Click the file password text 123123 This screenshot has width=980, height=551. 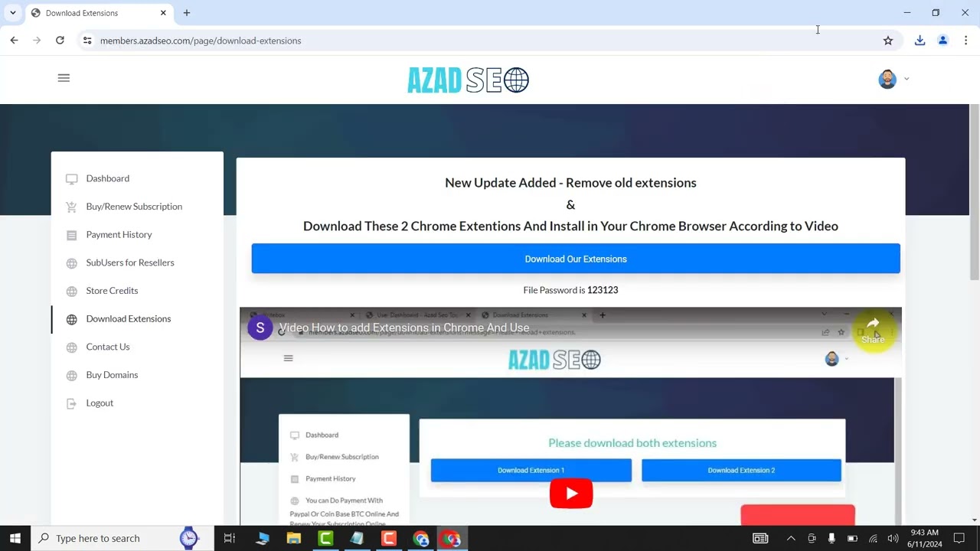point(603,290)
